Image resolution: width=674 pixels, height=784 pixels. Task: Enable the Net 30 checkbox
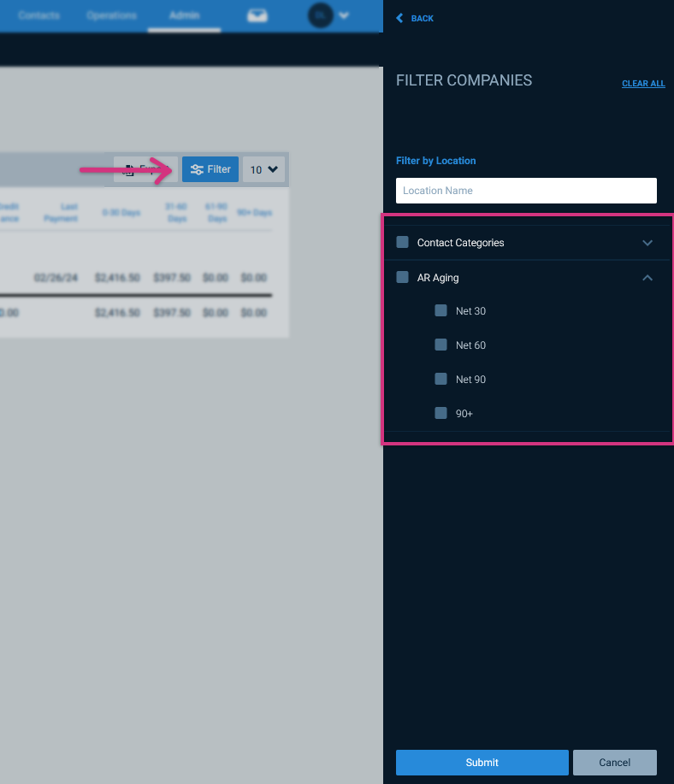(x=440, y=311)
